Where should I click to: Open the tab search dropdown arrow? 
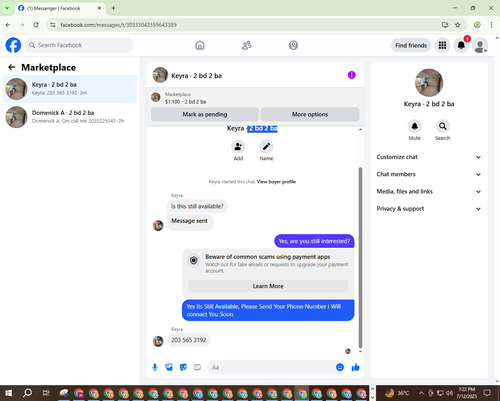[x=7, y=8]
